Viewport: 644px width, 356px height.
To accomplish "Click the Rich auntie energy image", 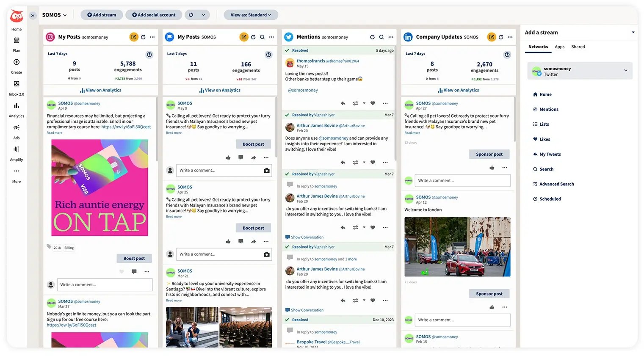I will pos(100,188).
